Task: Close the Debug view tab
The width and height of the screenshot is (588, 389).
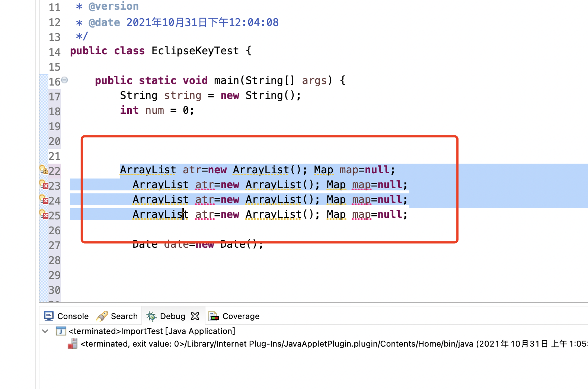Action: point(195,316)
